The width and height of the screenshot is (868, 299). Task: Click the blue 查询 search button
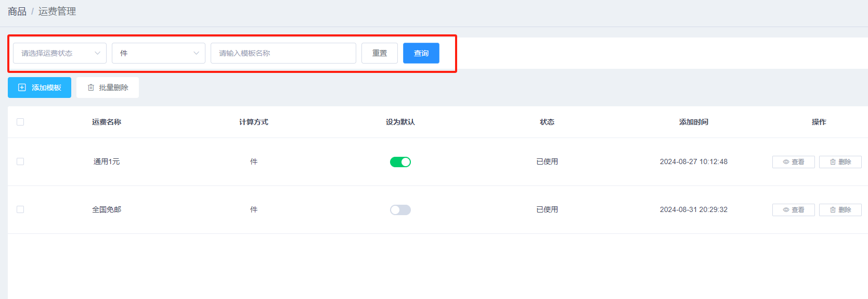click(421, 53)
